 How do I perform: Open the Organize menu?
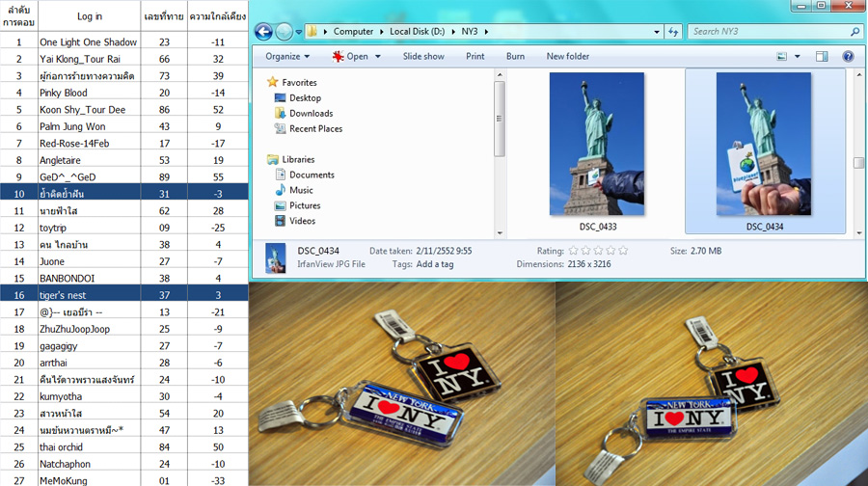(x=287, y=57)
